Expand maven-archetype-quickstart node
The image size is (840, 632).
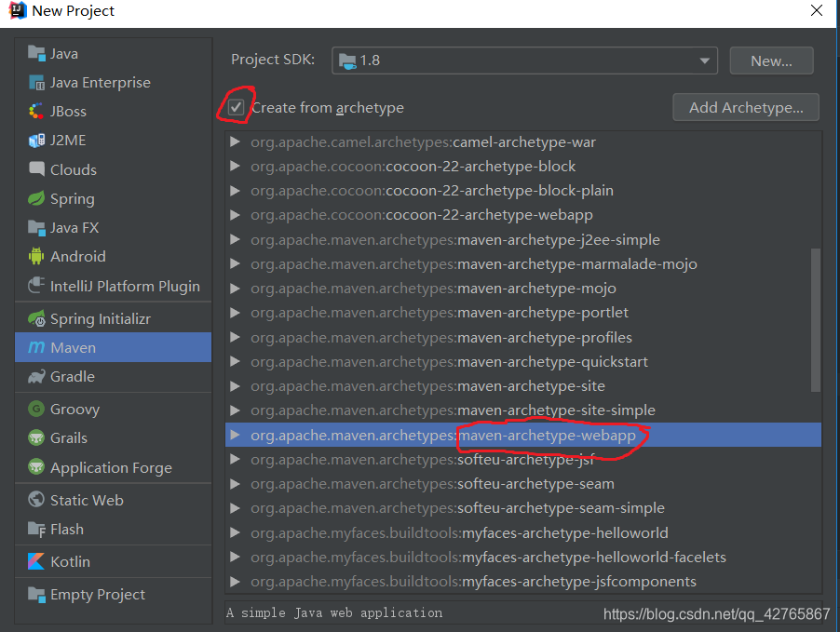click(235, 361)
